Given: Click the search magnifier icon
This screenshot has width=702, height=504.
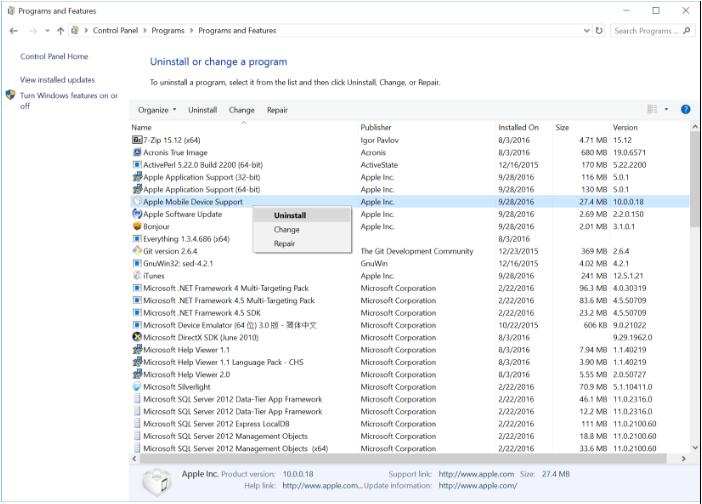Looking at the screenshot, I should 686,30.
